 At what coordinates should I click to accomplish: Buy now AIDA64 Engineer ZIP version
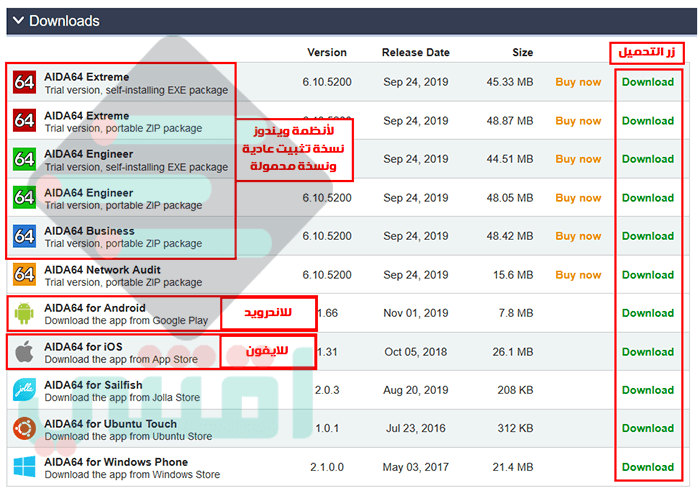tap(578, 198)
